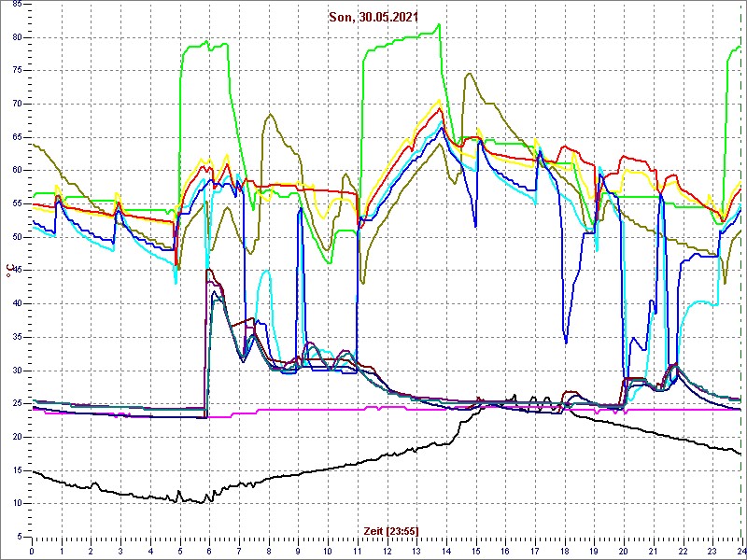Image resolution: width=747 pixels, height=560 pixels.
Task: Select y-axis tick label 40
Action: (17, 304)
